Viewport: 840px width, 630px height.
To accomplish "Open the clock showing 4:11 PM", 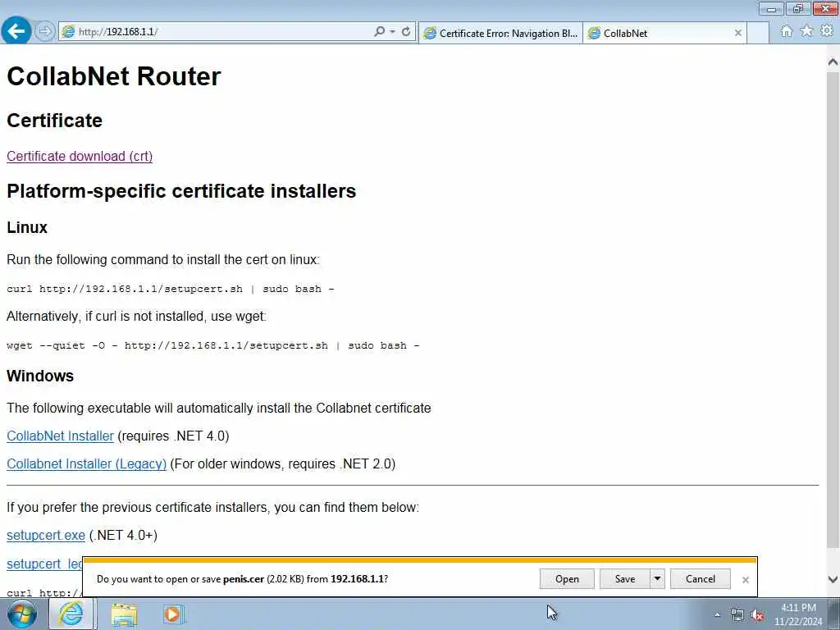I will pos(798,614).
